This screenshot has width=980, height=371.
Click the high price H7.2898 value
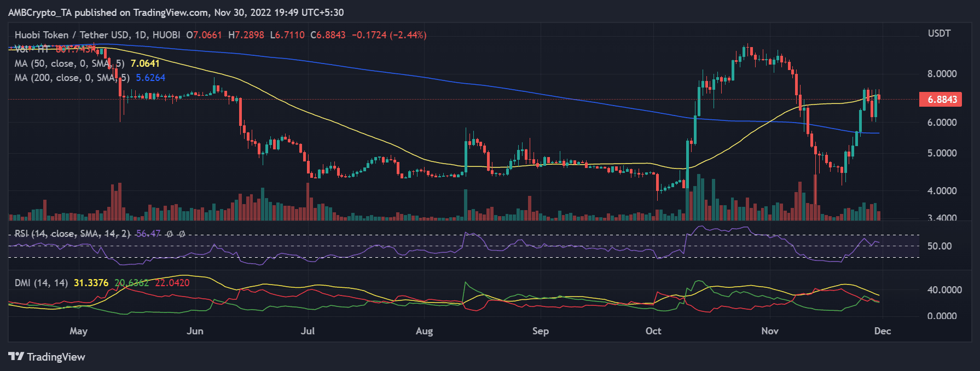246,35
